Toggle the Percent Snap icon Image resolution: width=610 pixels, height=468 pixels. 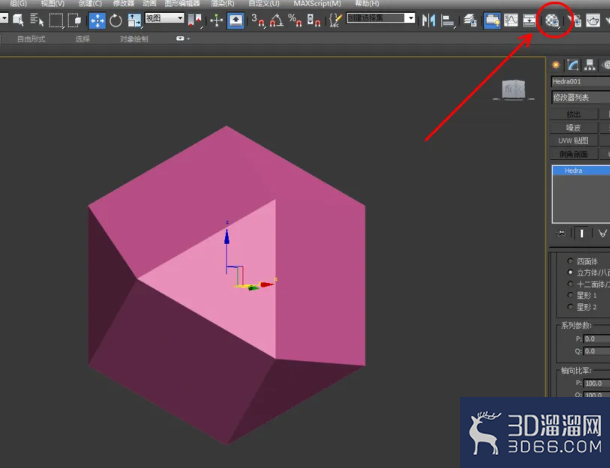click(294, 20)
